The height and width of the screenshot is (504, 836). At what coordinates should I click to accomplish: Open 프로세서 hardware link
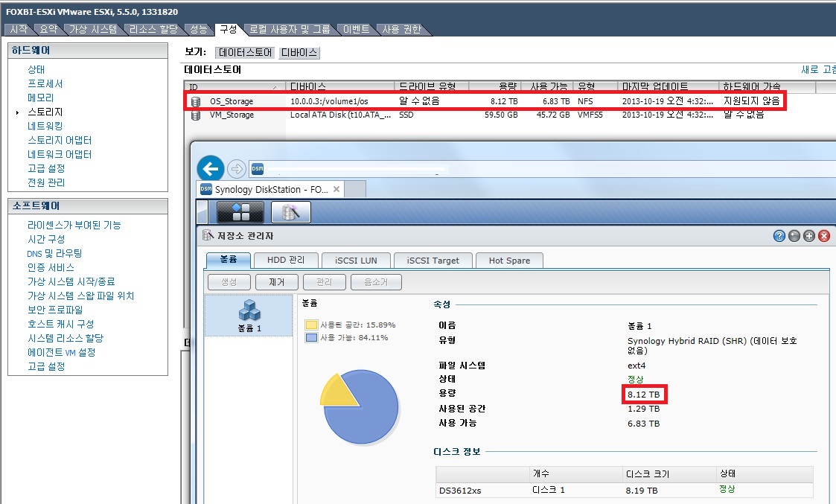[45, 83]
